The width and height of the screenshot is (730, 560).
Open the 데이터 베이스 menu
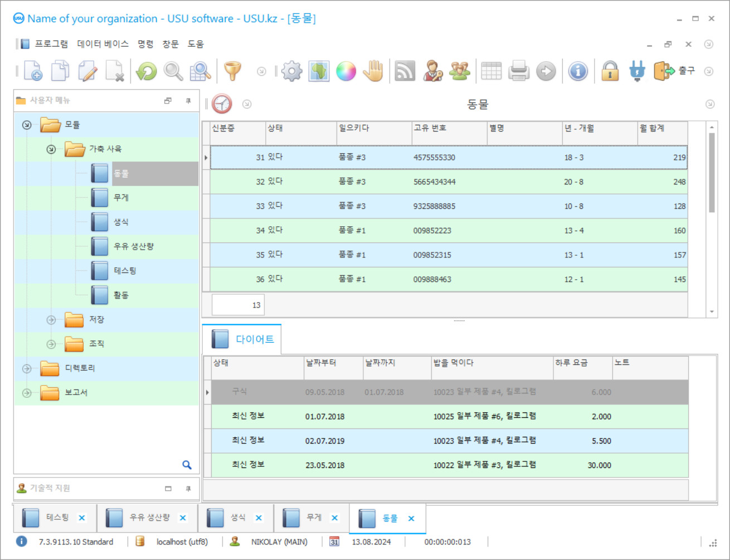103,44
